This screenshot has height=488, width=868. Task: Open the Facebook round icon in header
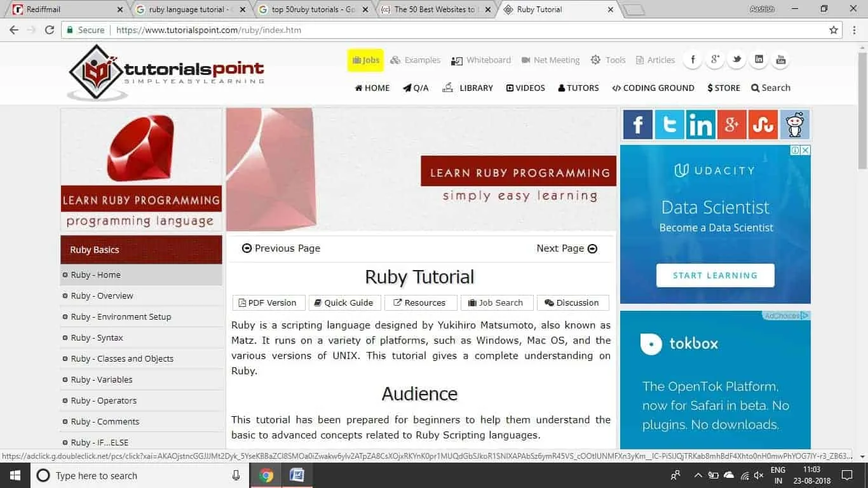coord(693,60)
